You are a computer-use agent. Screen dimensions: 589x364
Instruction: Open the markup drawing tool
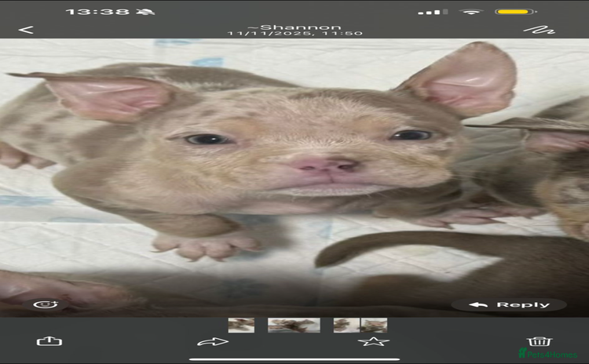[x=539, y=30]
